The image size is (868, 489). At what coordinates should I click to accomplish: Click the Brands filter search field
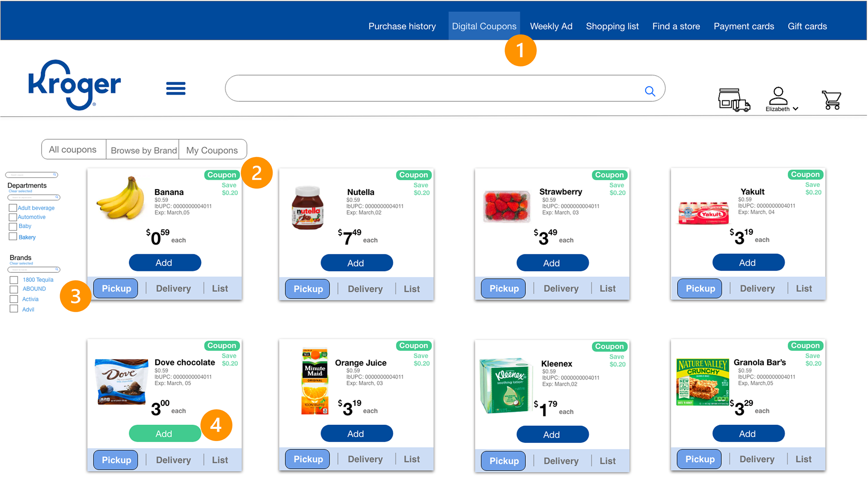click(34, 270)
